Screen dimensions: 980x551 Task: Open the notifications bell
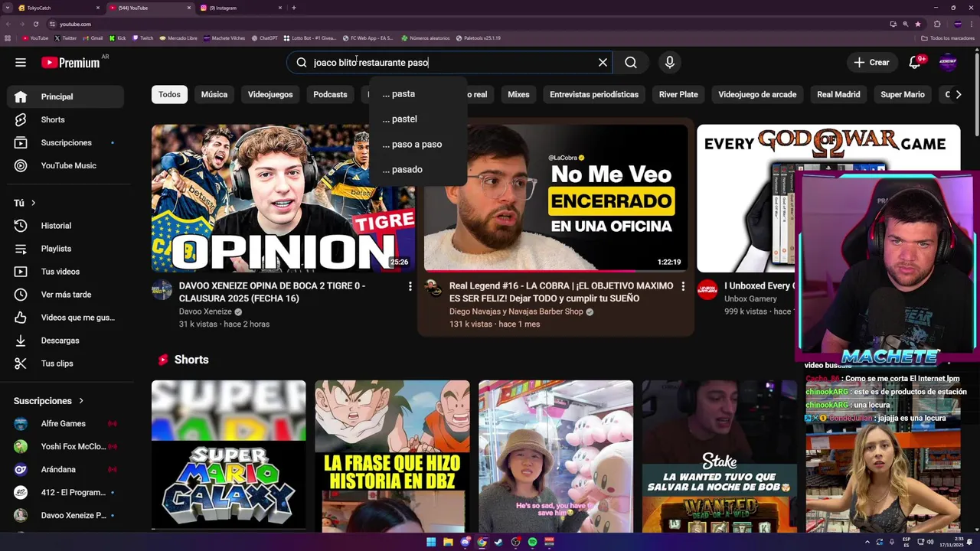[x=914, y=63]
